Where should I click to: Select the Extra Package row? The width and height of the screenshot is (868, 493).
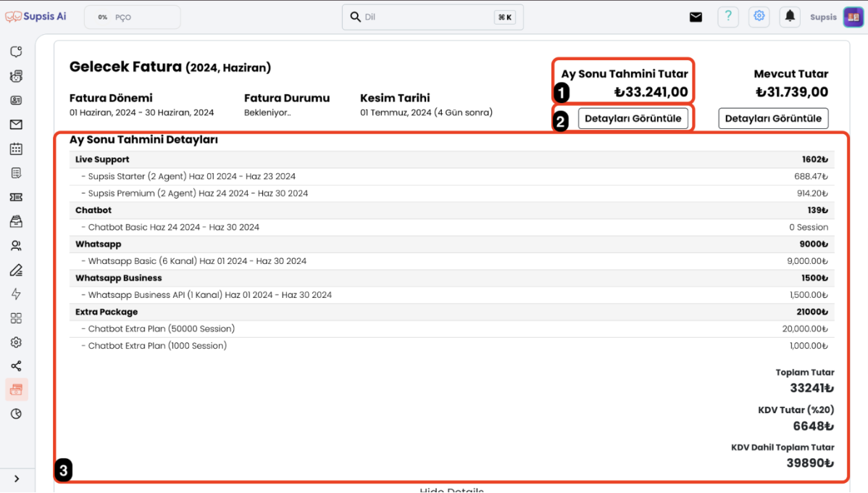pos(451,312)
